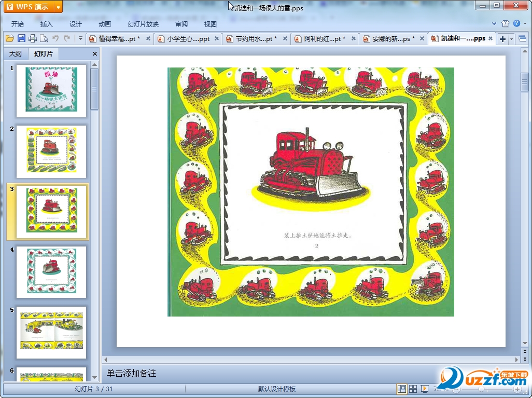This screenshot has width=532, height=398.
Task: Switch to Slide Sorter view
Action: click(x=413, y=389)
